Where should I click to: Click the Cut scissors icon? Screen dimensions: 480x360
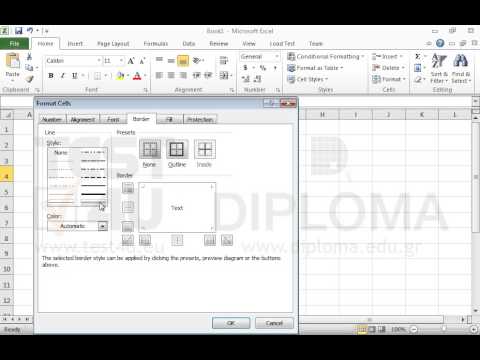point(29,57)
